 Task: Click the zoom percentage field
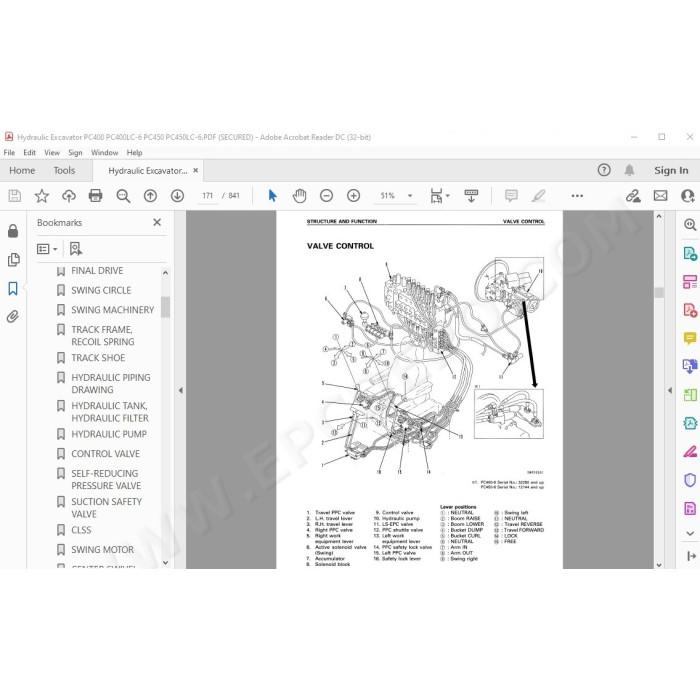[x=388, y=196]
